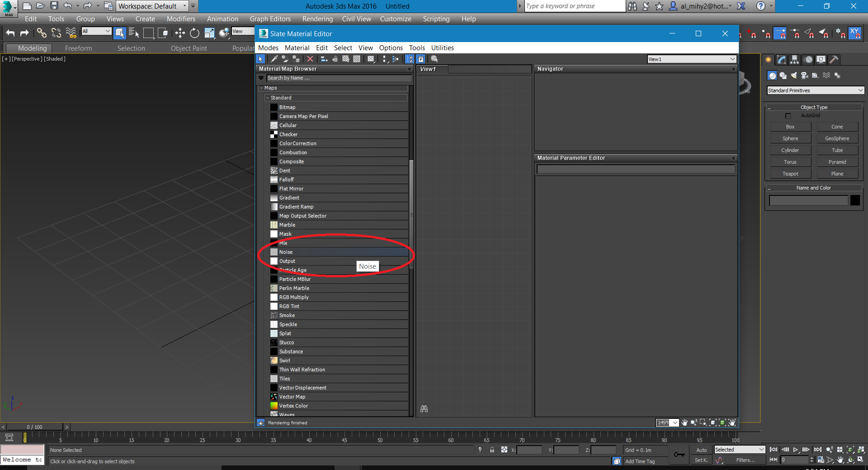Image resolution: width=868 pixels, height=470 pixels.
Task: Click the Search by Name field
Action: coord(339,78)
